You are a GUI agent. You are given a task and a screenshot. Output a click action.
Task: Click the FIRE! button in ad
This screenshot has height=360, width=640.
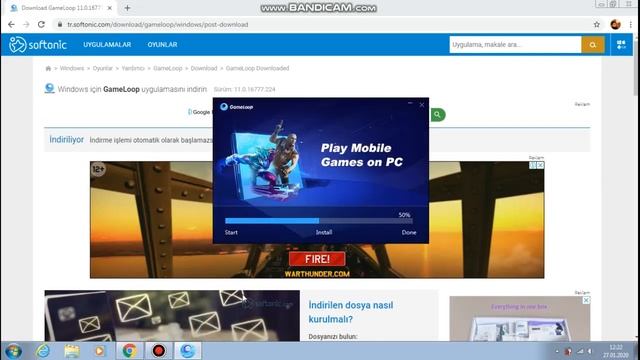317,259
